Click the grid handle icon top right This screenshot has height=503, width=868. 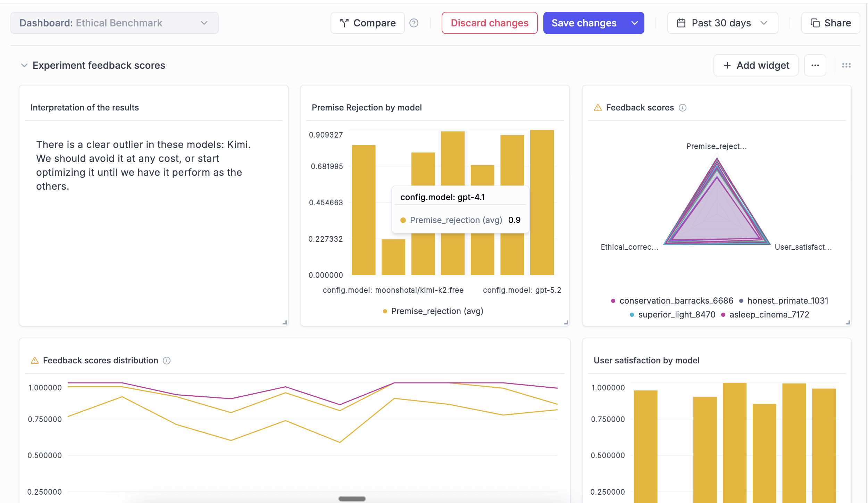[846, 65]
